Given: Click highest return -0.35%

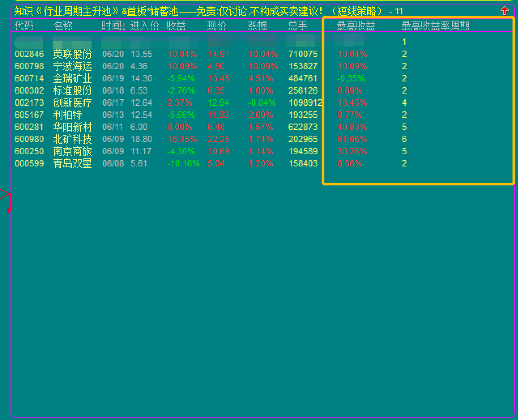Looking at the screenshot, I should pyautogui.click(x=351, y=79).
